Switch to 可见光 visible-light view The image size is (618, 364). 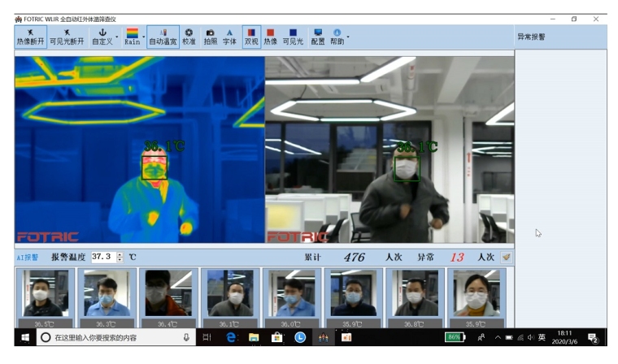click(293, 37)
